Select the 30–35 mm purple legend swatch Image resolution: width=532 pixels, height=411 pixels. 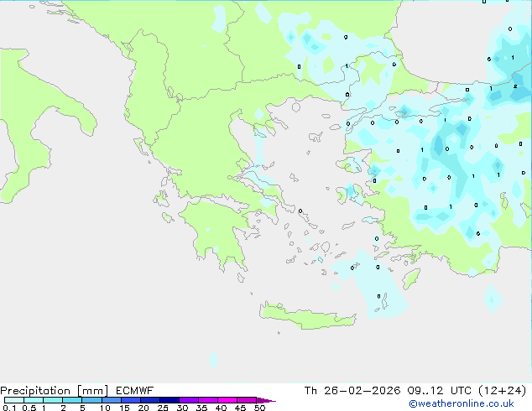[x=189, y=400]
